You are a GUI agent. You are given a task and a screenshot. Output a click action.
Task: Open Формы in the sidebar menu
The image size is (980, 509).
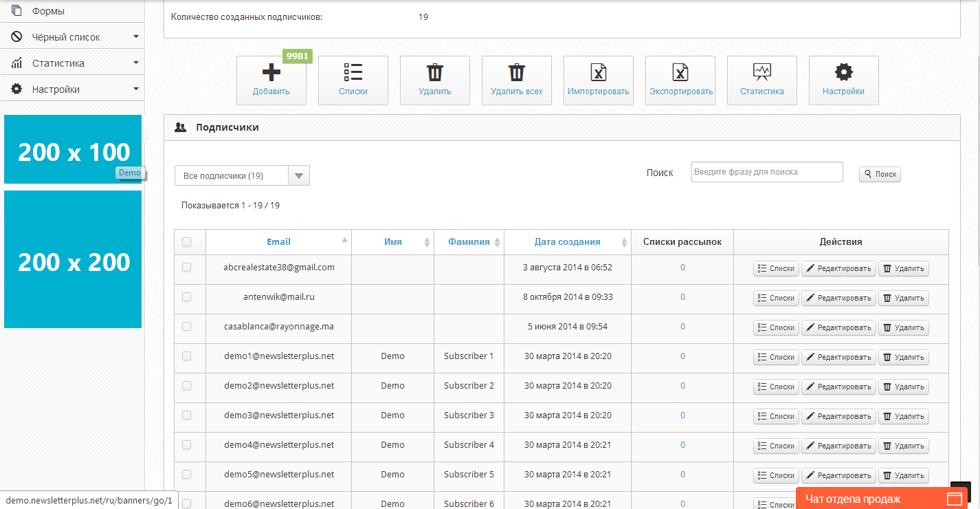pyautogui.click(x=48, y=11)
